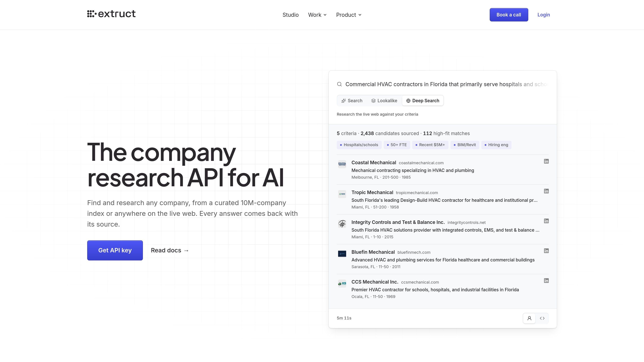Click the BIM/Revit criteria chip
Screen dimensions: 644x362
(465, 145)
